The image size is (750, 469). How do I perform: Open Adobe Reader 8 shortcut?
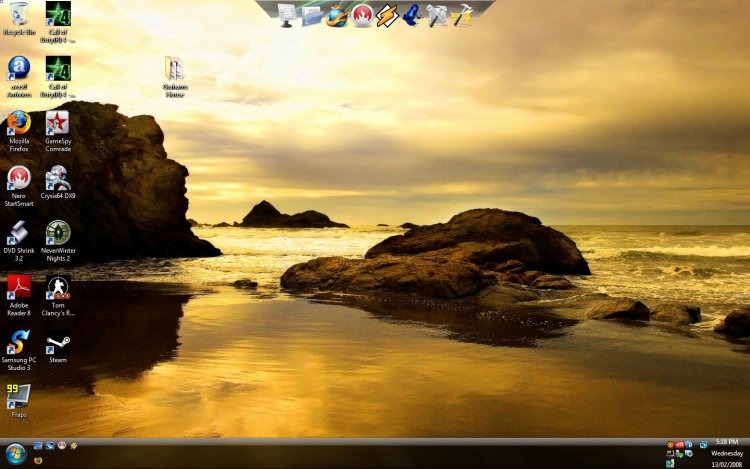tap(18, 289)
